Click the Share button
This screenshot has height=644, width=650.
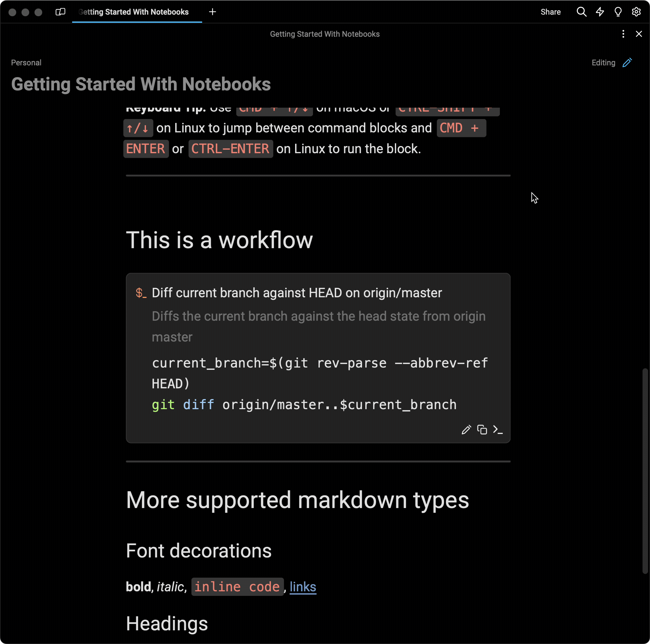click(x=551, y=12)
